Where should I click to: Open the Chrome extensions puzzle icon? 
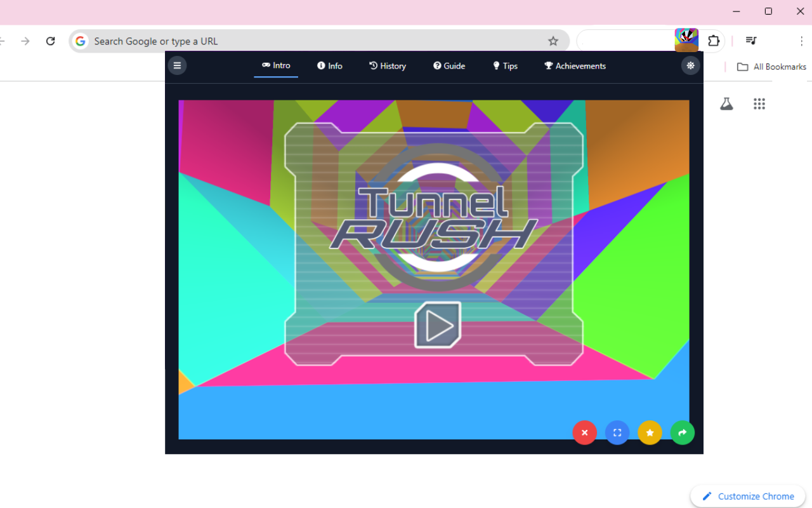714,40
